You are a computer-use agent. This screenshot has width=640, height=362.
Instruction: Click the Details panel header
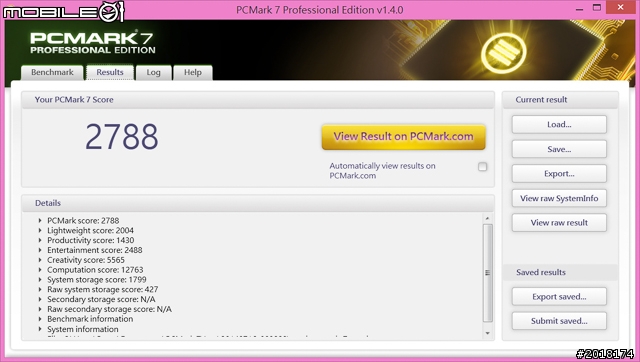click(x=258, y=203)
